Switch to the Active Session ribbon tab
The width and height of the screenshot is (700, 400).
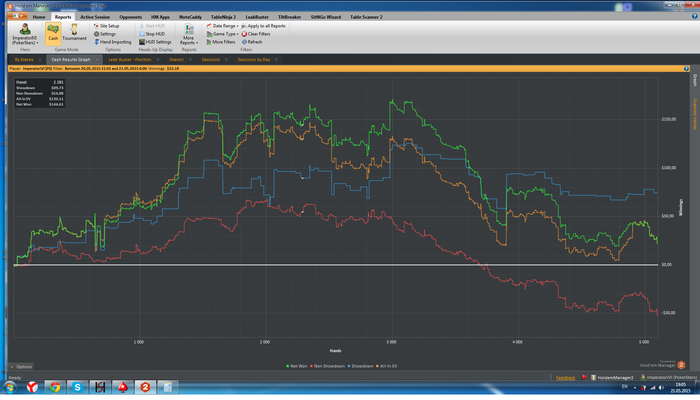(96, 17)
